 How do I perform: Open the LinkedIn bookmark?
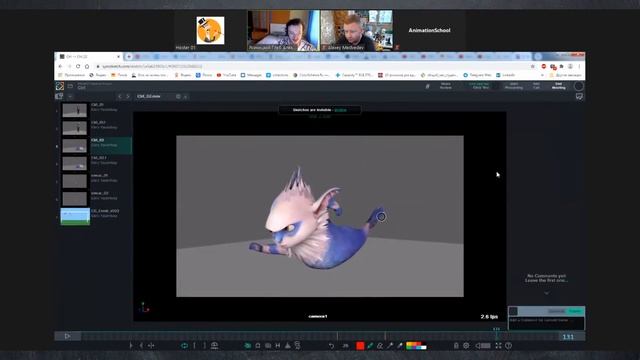505,75
